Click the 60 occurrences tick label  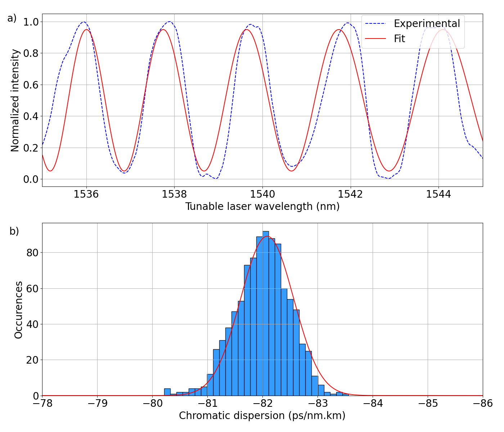coord(32,288)
